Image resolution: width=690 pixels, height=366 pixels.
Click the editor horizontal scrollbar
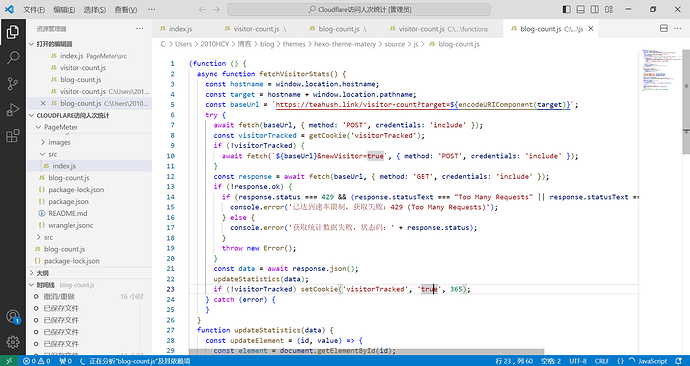point(366,351)
